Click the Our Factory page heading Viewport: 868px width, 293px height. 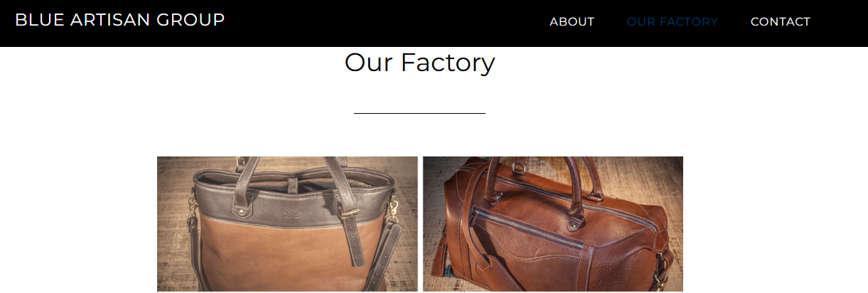[x=419, y=63]
